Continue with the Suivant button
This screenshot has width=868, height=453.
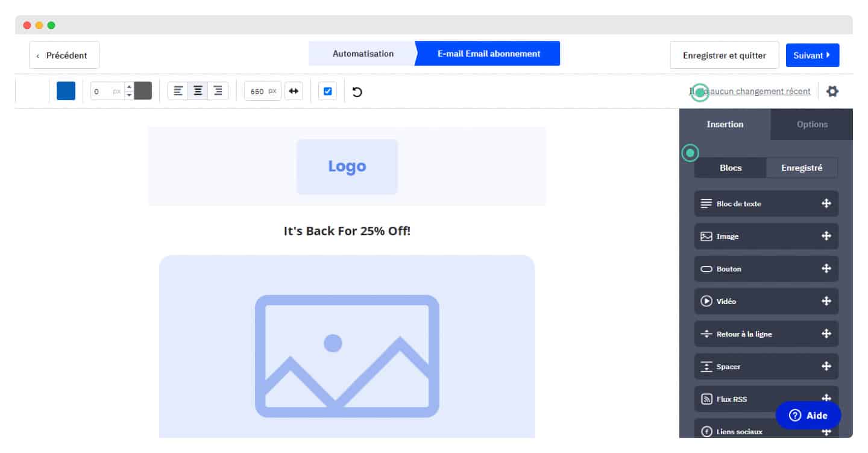pyautogui.click(x=813, y=55)
